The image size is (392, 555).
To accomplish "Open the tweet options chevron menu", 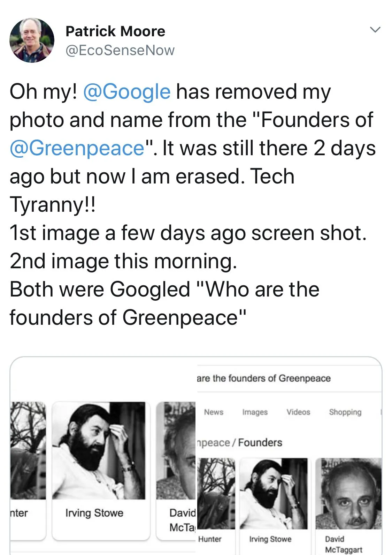I will [x=375, y=30].
